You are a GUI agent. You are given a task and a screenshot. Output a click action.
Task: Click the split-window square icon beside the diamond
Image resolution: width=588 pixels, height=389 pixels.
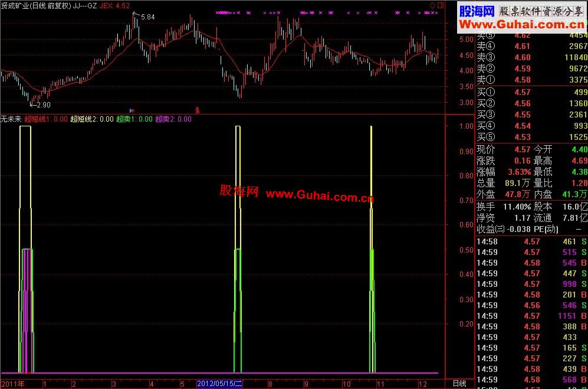(x=440, y=5)
